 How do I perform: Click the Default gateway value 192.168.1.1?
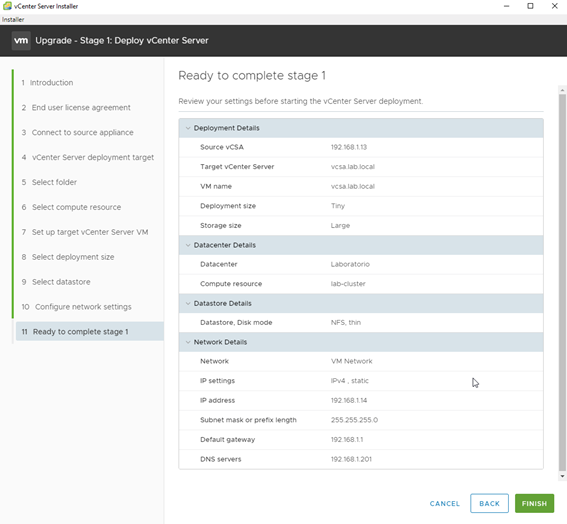click(347, 440)
